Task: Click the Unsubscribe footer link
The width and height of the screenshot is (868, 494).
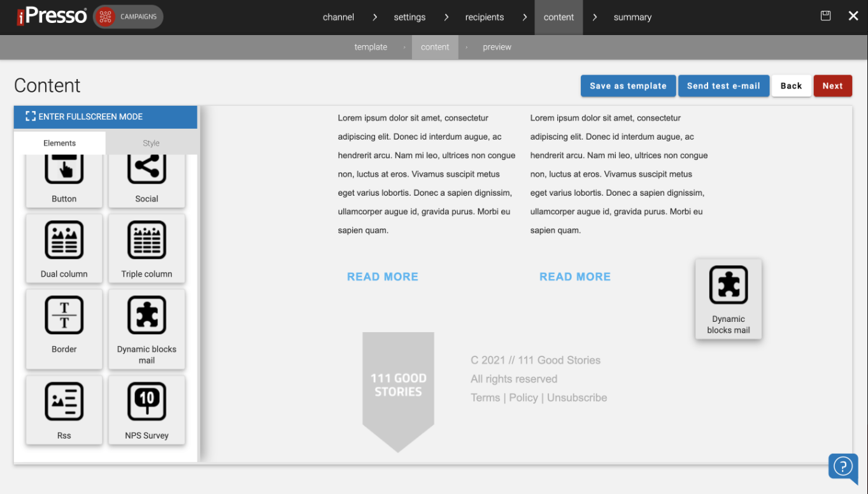Action: pos(577,397)
